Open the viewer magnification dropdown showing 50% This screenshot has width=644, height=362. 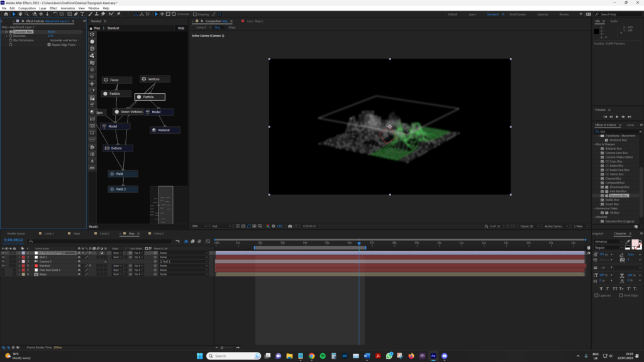(x=199, y=226)
